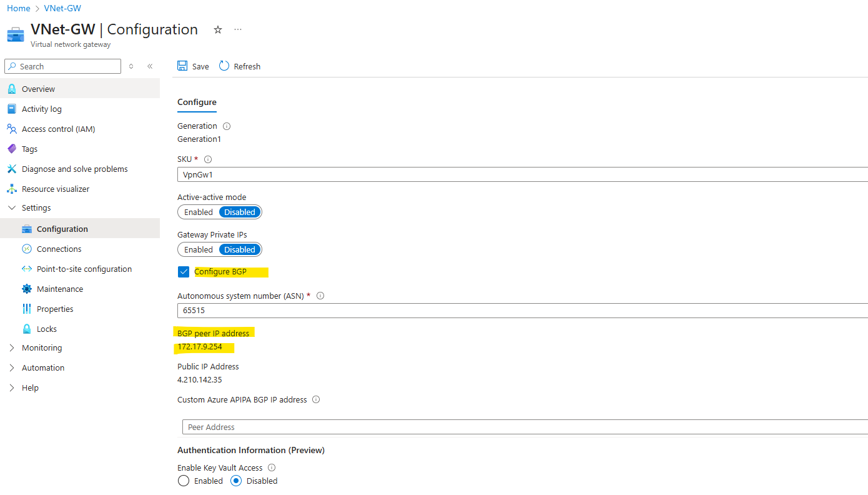Image resolution: width=868 pixels, height=495 pixels.
Task: Click the search magnifier icon in sidebar
Action: 12,66
